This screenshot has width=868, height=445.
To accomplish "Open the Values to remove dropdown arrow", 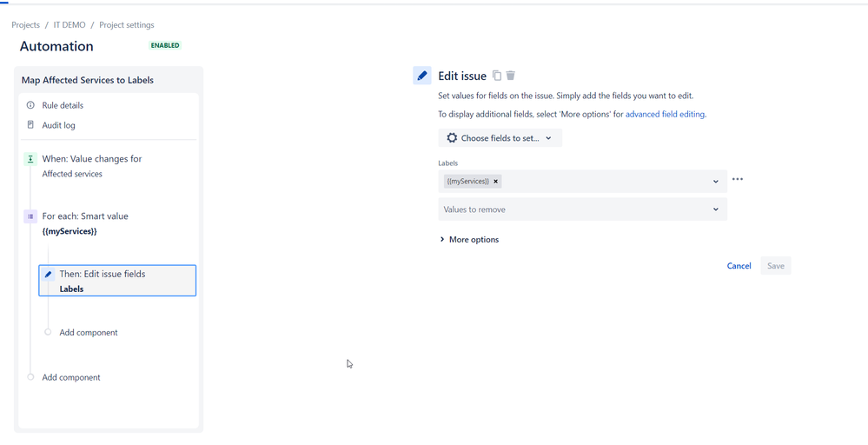I will coord(716,209).
